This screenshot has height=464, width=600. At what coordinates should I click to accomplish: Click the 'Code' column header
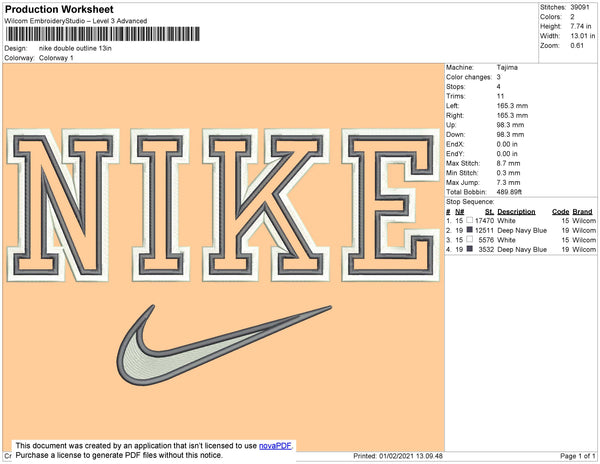click(x=561, y=212)
